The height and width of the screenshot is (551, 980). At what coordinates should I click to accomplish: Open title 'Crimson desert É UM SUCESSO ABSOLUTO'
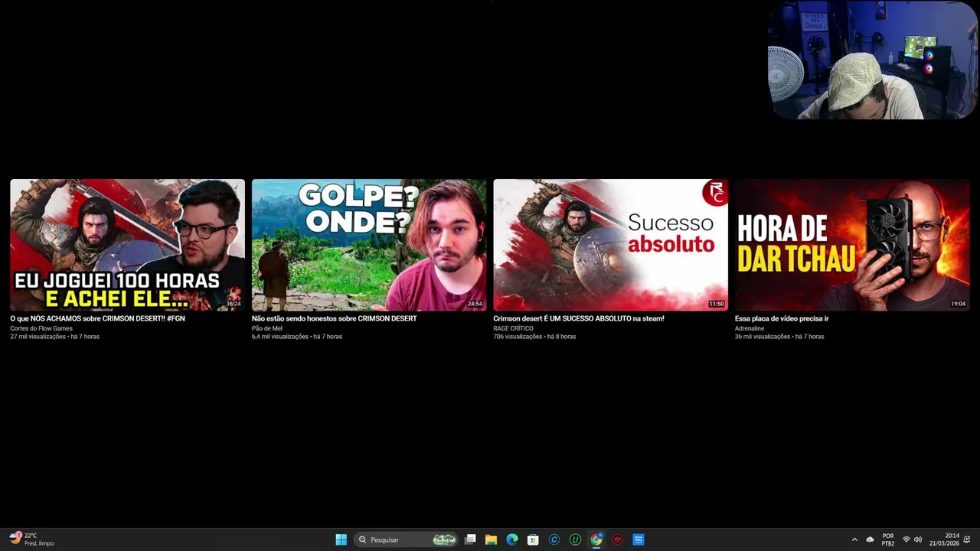pyautogui.click(x=579, y=318)
